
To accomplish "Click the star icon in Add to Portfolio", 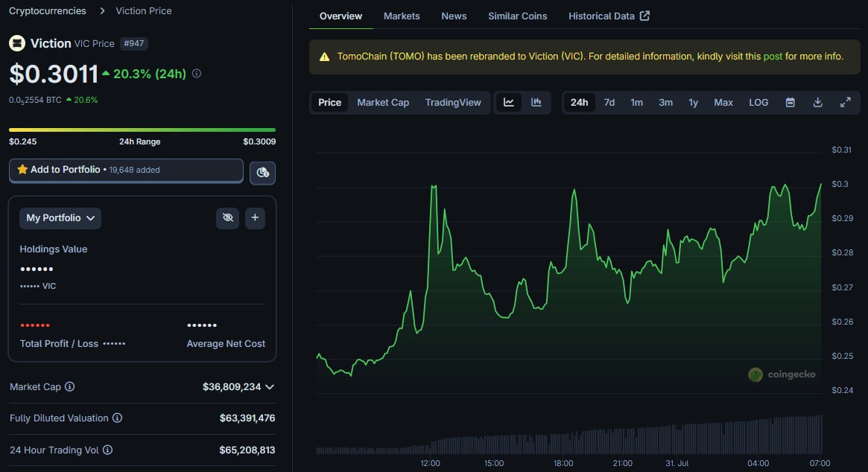I will pos(22,169).
